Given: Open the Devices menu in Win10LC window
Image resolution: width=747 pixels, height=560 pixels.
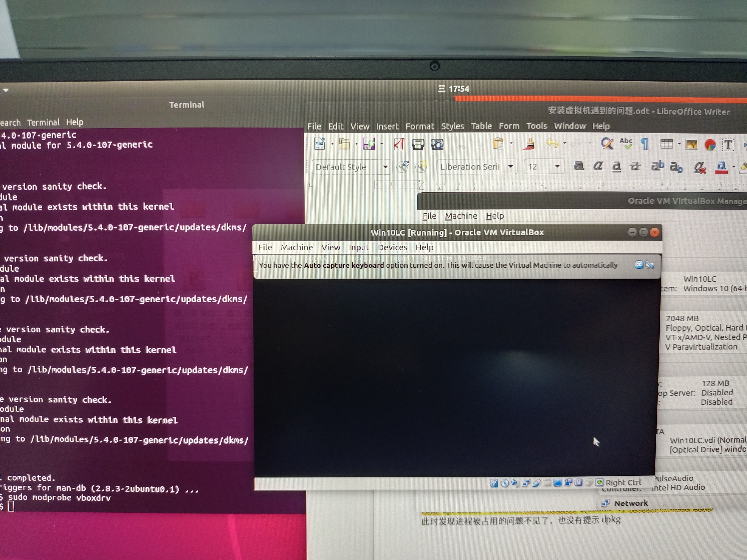Looking at the screenshot, I should pyautogui.click(x=392, y=247).
